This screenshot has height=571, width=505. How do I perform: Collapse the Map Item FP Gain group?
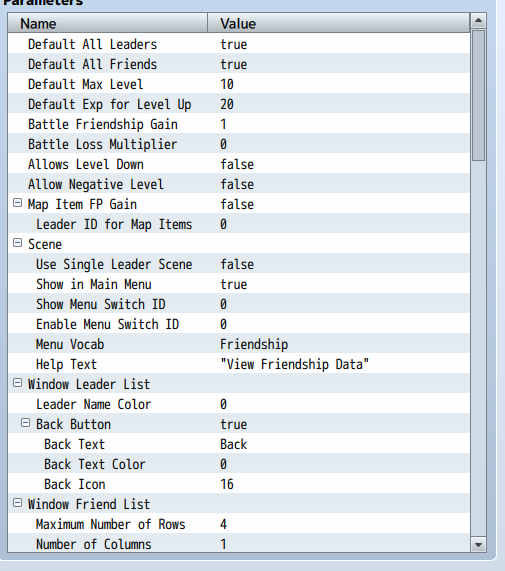[x=17, y=203]
